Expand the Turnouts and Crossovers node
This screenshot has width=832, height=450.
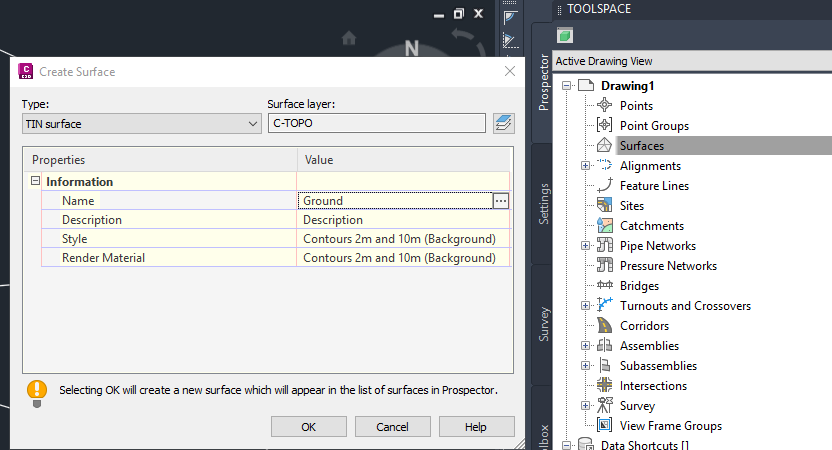tap(585, 306)
